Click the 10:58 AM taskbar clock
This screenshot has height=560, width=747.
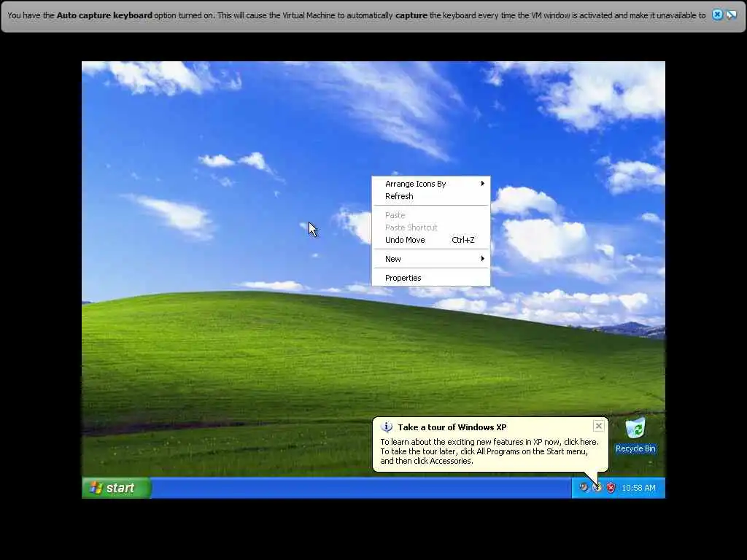(x=638, y=488)
